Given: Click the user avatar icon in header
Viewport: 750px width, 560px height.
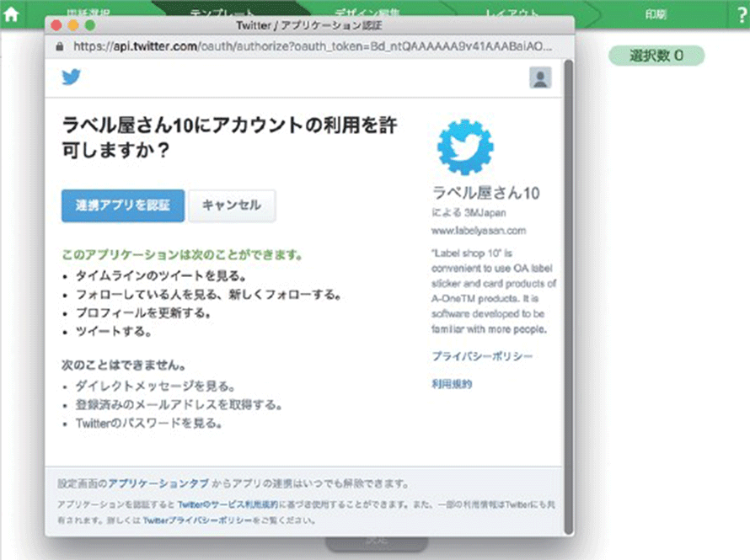Looking at the screenshot, I should 539,78.
